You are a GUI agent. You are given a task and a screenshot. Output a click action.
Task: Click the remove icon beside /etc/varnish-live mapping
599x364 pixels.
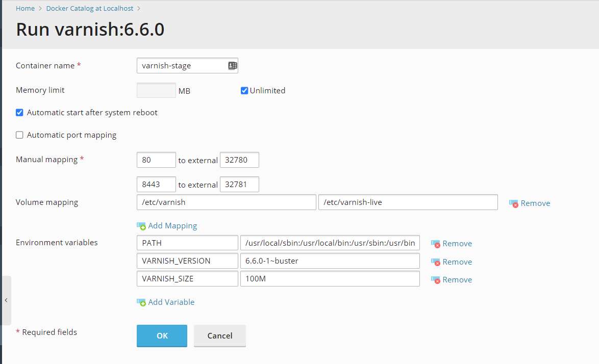coord(513,203)
